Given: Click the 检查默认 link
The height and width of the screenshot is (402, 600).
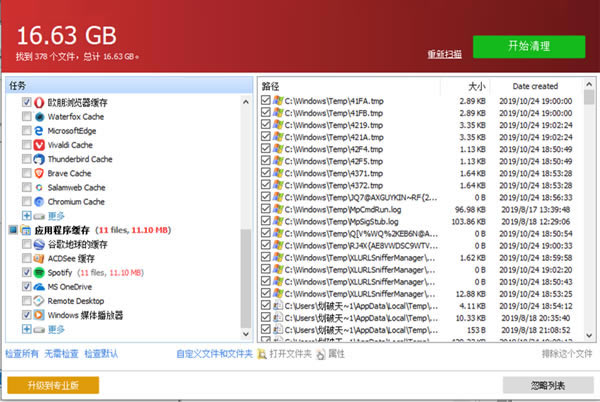Looking at the screenshot, I should [101, 354].
